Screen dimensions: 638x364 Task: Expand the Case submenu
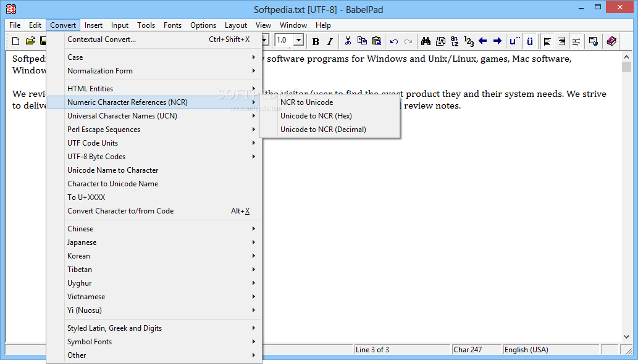click(154, 57)
